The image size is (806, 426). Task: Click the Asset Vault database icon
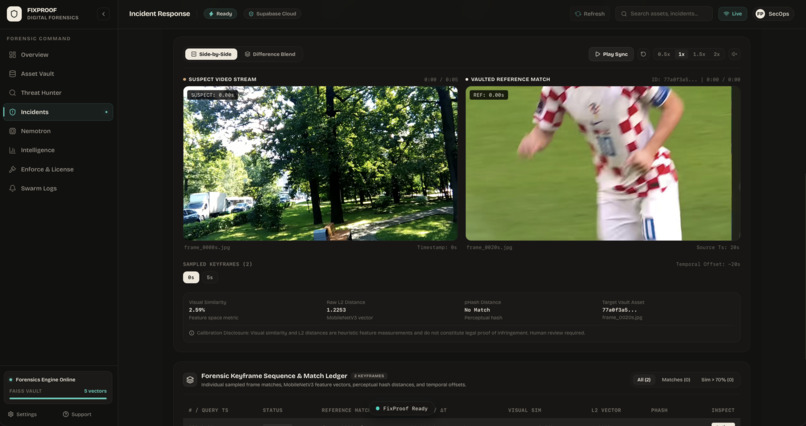click(x=12, y=73)
